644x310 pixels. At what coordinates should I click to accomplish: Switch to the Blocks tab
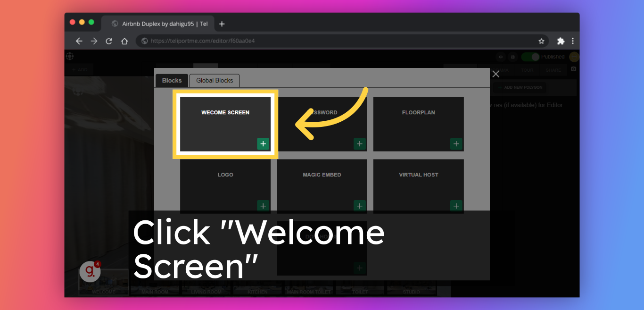(172, 81)
